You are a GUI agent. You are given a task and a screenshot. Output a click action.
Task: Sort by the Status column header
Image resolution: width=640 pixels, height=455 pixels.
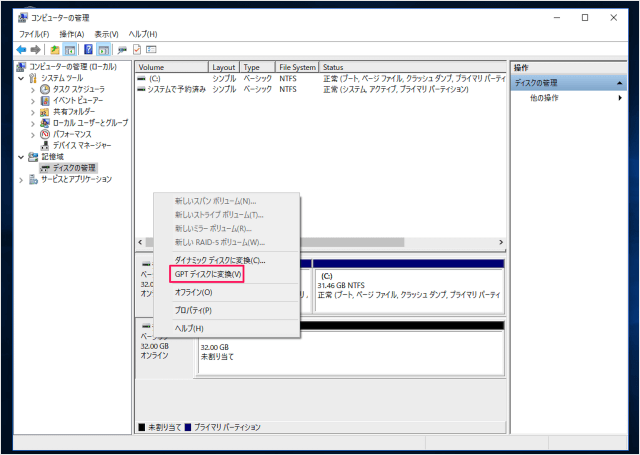[412, 67]
